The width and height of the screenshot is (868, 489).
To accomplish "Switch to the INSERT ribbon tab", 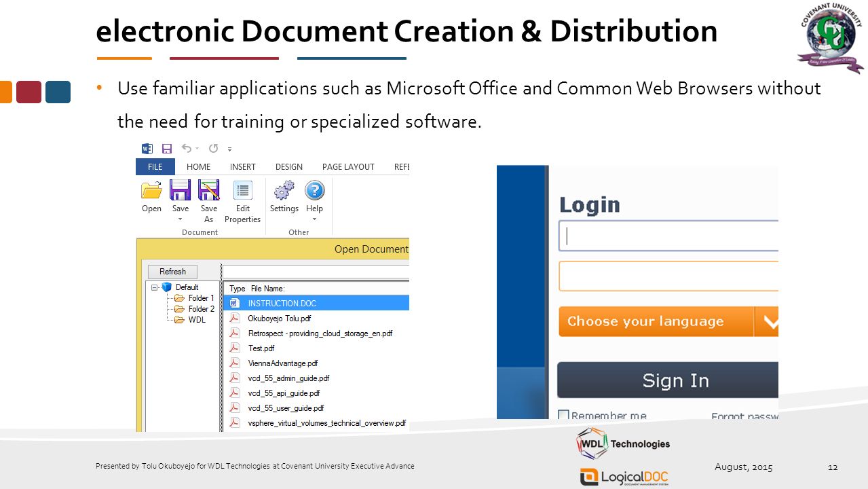I will 243,167.
